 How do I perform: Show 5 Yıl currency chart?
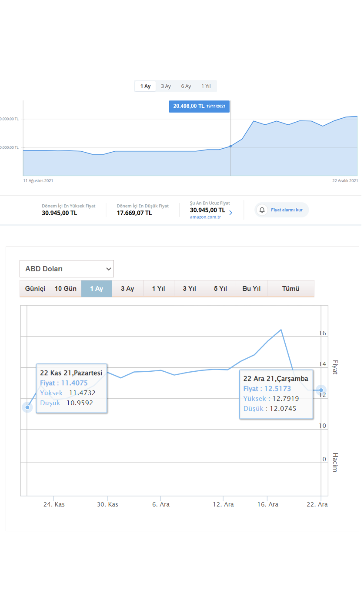pyautogui.click(x=220, y=289)
